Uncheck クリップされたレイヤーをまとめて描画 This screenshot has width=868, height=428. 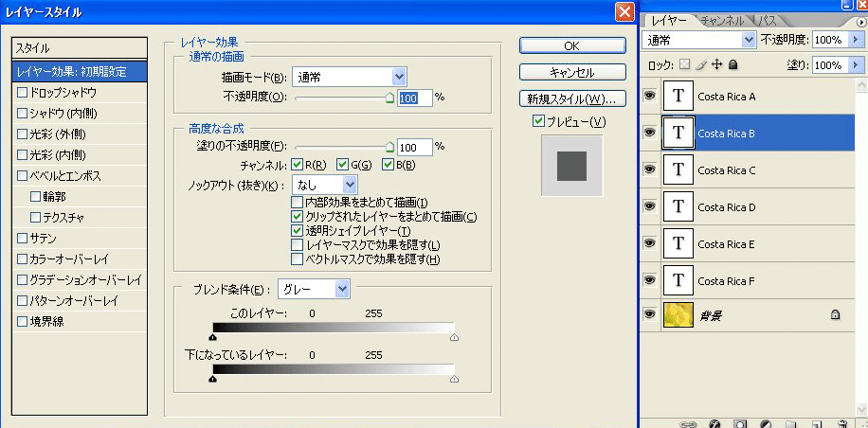(x=298, y=217)
